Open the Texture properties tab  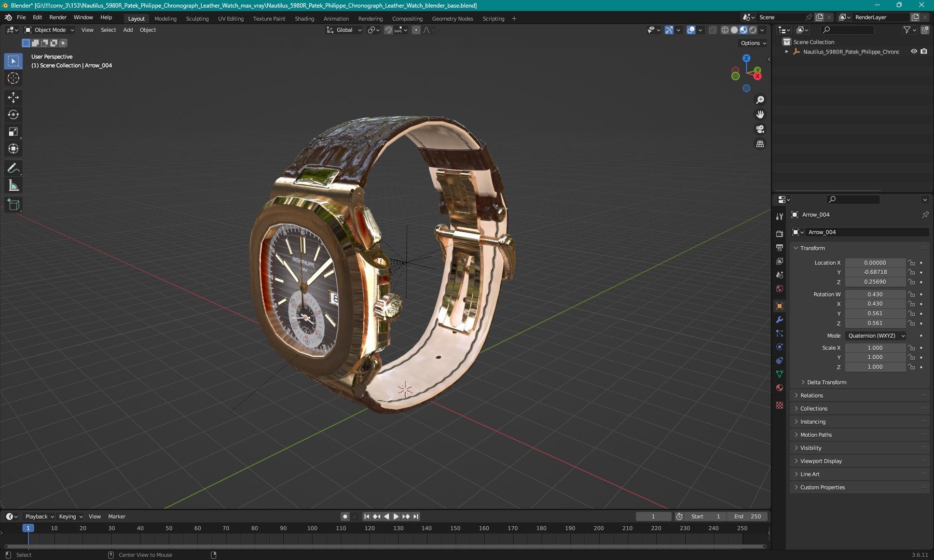(x=779, y=405)
